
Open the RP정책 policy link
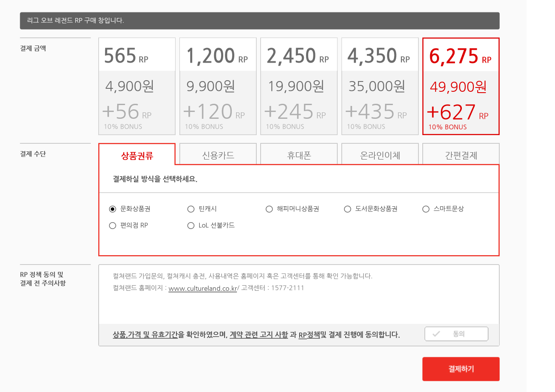coord(309,335)
